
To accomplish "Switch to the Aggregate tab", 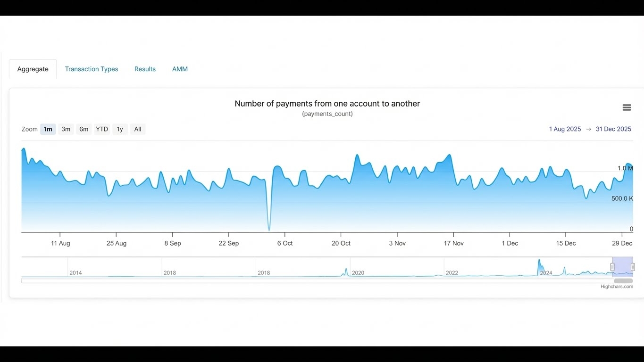I will point(33,69).
